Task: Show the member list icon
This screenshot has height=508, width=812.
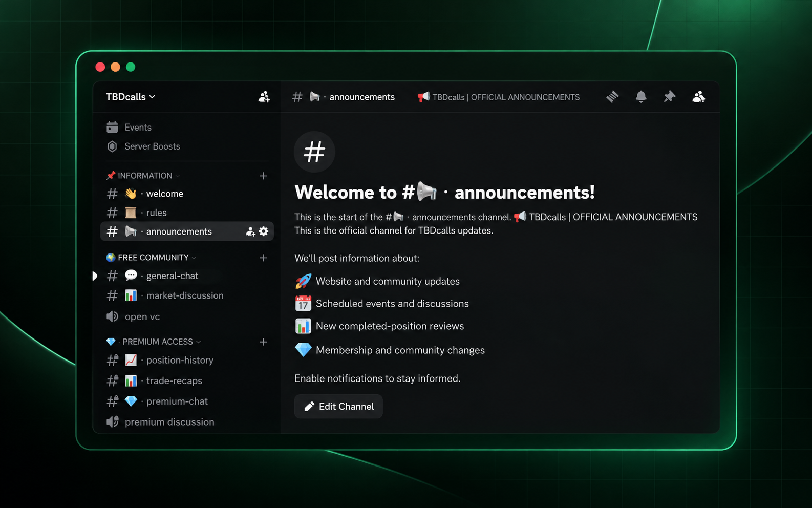Action: click(698, 97)
